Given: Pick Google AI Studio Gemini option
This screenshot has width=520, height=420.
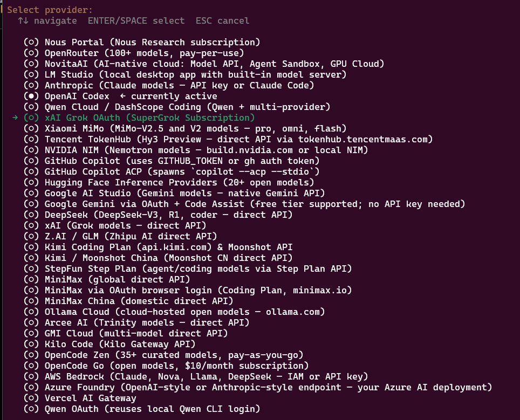Looking at the screenshot, I should pos(174,193).
